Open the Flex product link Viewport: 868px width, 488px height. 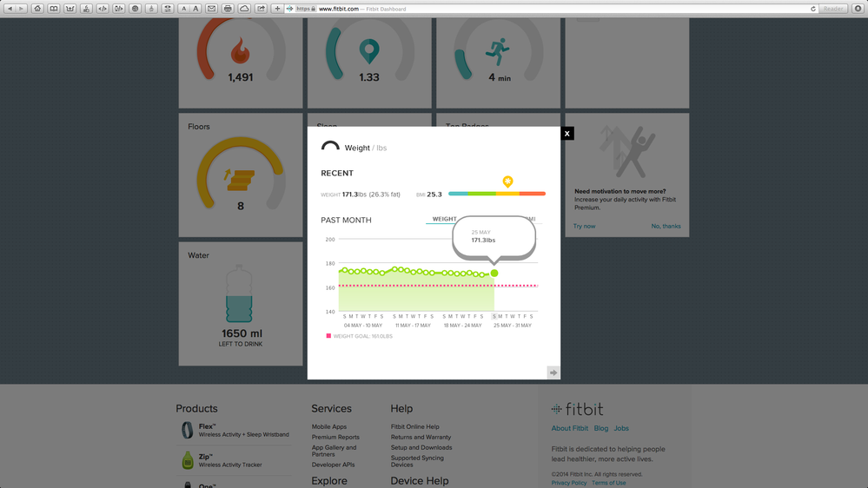[208, 426]
